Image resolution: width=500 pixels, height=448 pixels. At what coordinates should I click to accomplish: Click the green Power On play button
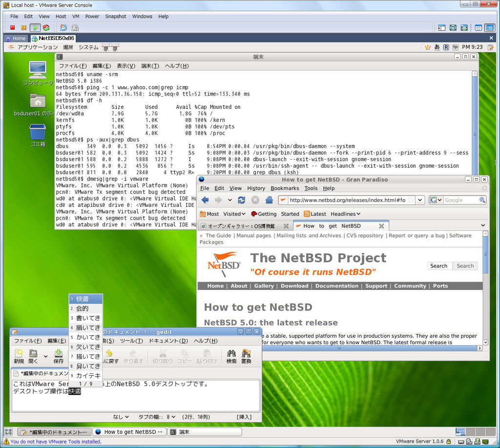[x=35, y=28]
